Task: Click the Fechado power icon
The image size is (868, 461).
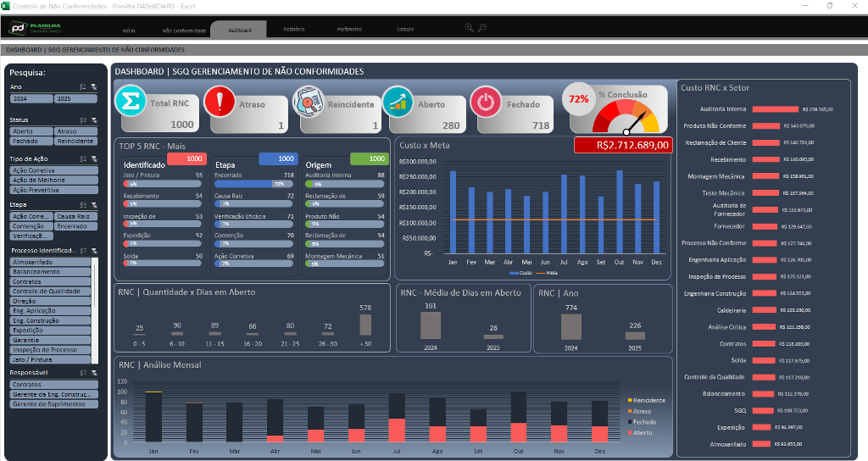Action: point(486,102)
